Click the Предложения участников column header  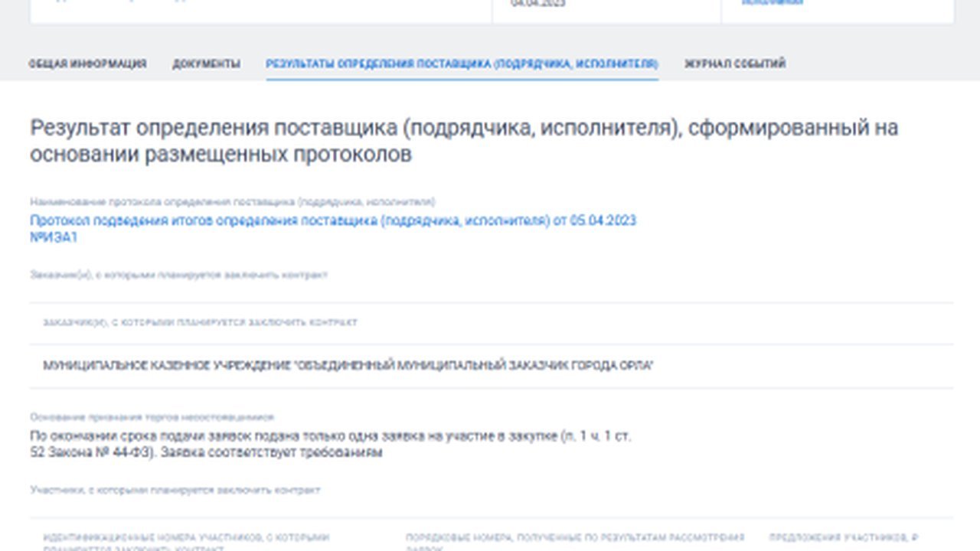(x=843, y=538)
